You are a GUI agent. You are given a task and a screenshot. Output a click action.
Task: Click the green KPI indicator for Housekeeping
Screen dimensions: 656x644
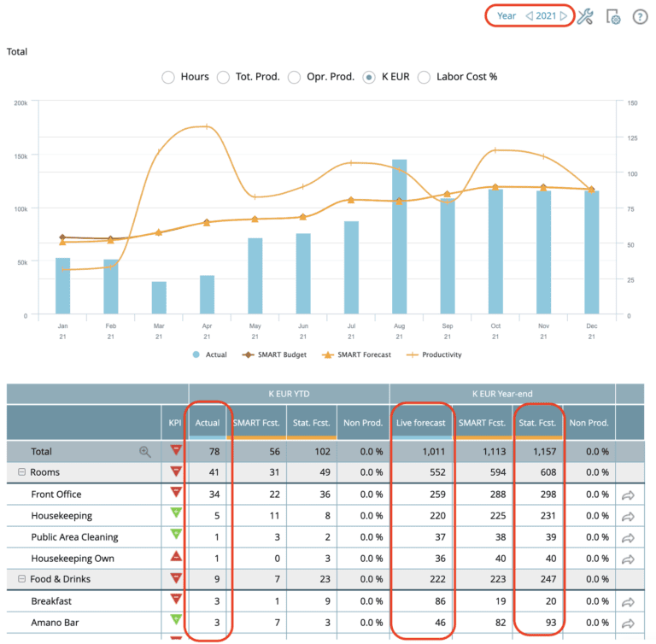(176, 516)
